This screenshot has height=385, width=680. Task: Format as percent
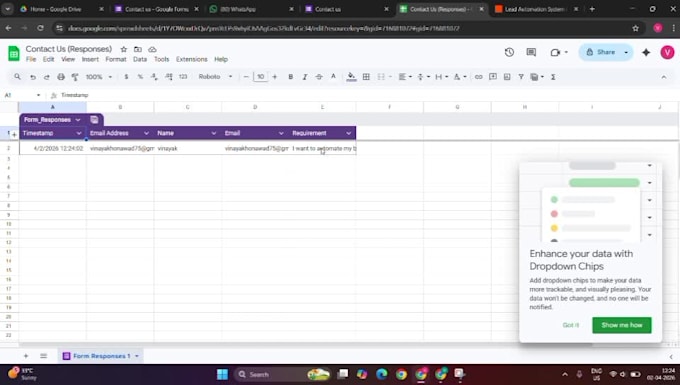(140, 77)
